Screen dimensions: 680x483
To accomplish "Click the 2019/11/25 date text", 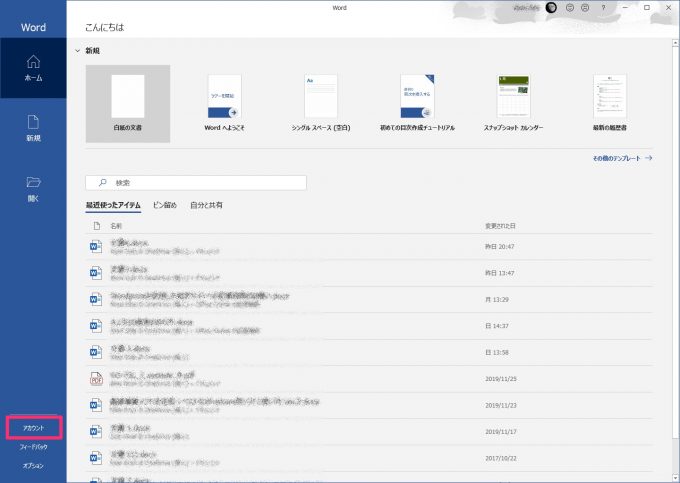I will (x=501, y=379).
